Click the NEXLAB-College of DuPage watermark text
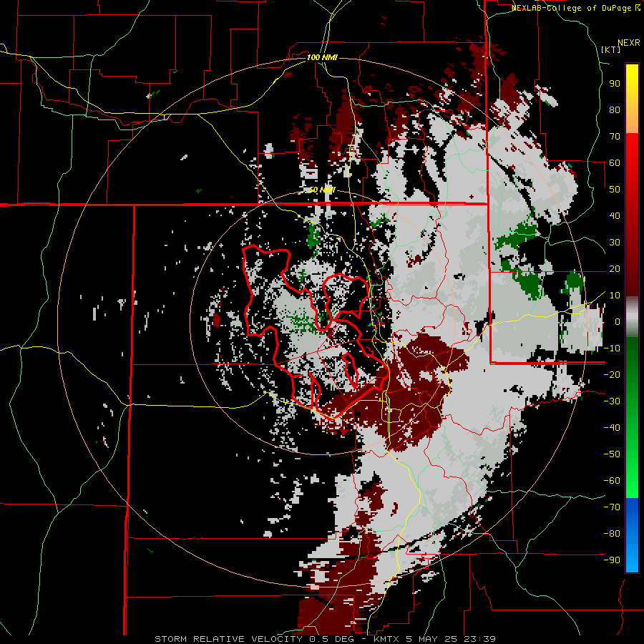The width and height of the screenshot is (644, 644). point(575,8)
